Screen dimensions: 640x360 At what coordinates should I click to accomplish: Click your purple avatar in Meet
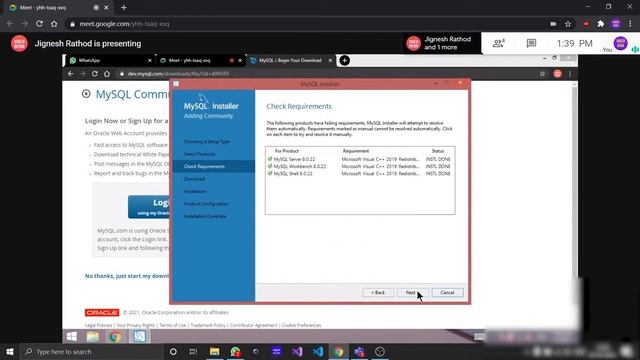coord(620,43)
